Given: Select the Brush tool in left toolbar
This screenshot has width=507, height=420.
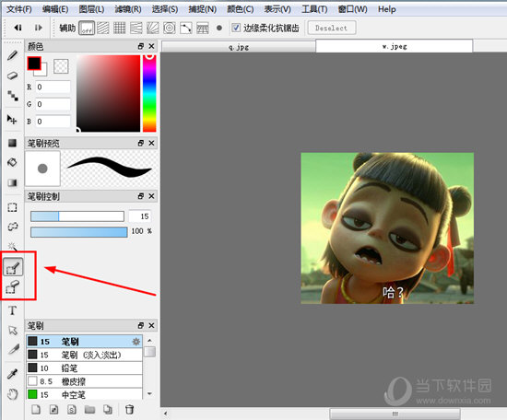Looking at the screenshot, I should 13,55.
